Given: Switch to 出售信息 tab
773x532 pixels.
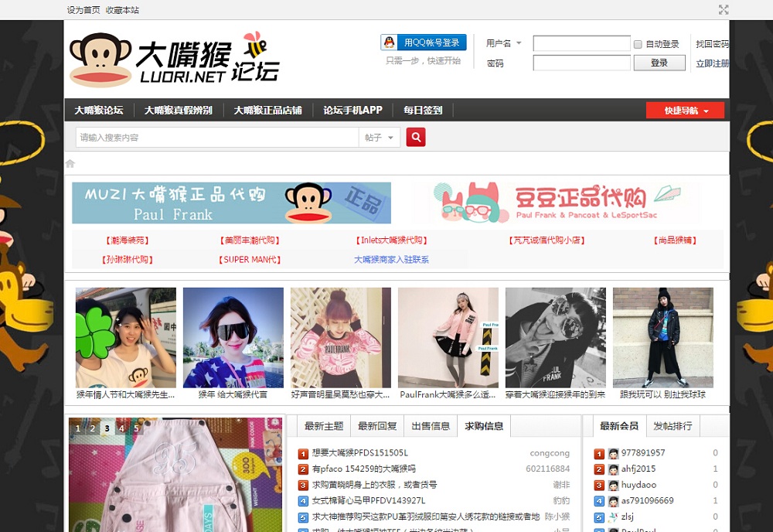Looking at the screenshot, I should pyautogui.click(x=431, y=426).
